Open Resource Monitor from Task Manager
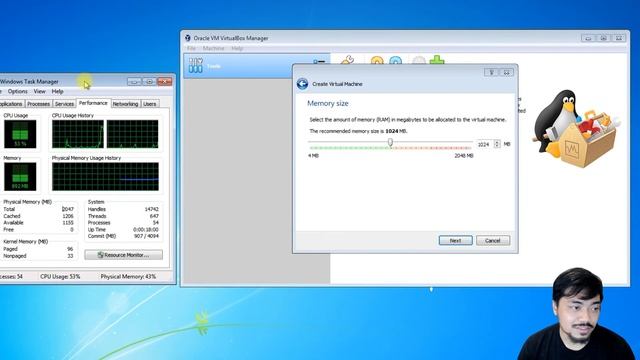 pos(124,255)
